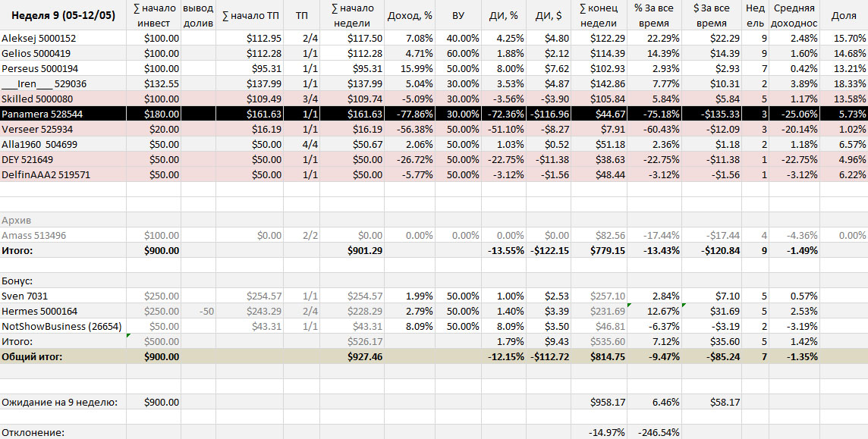Select the cell 'Hermes 5000164'
This screenshot has width=868, height=439.
point(63,311)
